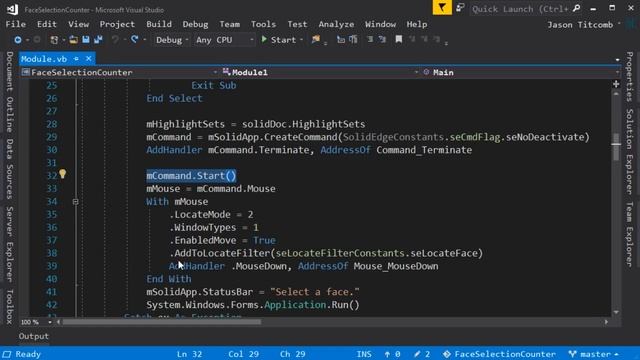The image size is (640, 360).
Task: Open the Properties side tab
Action: pos(630,77)
